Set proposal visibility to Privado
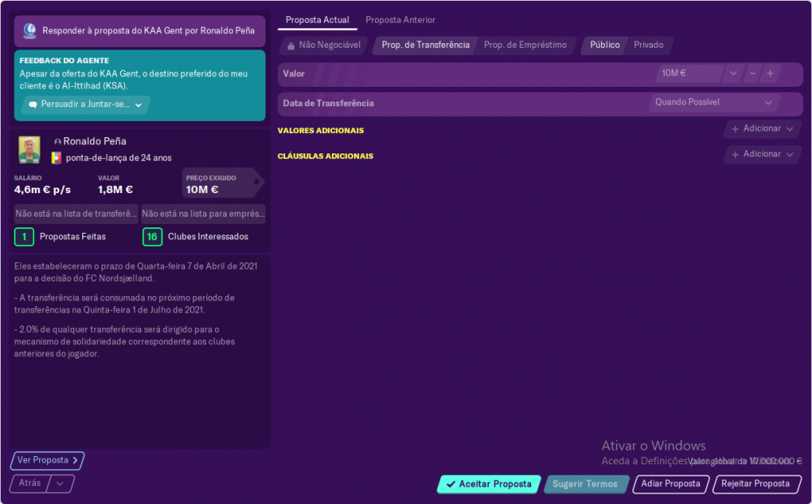Viewport: 812px width, 504px height. [648, 45]
